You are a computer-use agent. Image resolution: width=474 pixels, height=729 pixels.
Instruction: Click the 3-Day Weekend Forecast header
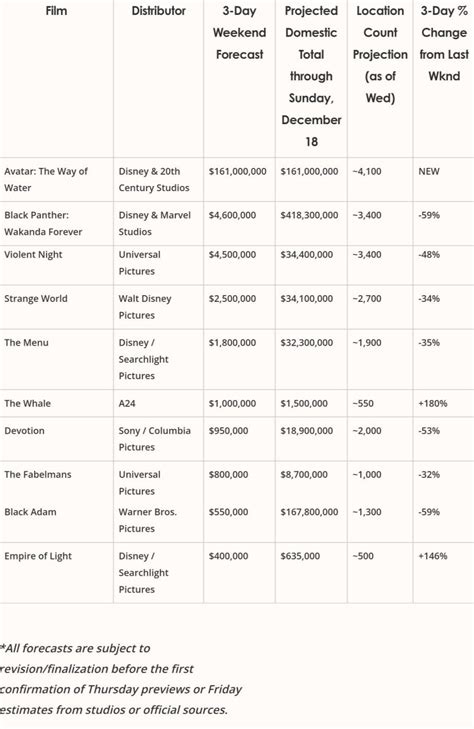[239, 33]
